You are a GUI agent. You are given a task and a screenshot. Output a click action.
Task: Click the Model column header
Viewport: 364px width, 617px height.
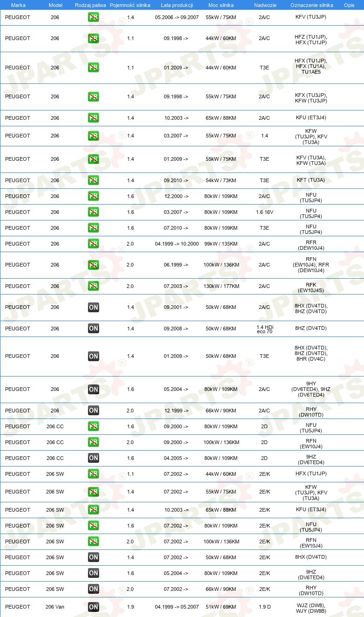click(x=55, y=5)
